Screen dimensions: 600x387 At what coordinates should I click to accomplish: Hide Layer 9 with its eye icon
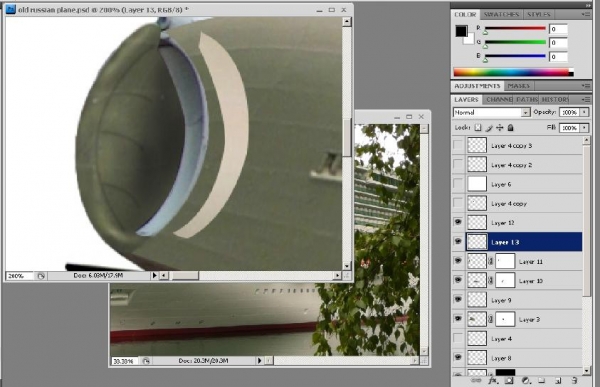click(458, 299)
